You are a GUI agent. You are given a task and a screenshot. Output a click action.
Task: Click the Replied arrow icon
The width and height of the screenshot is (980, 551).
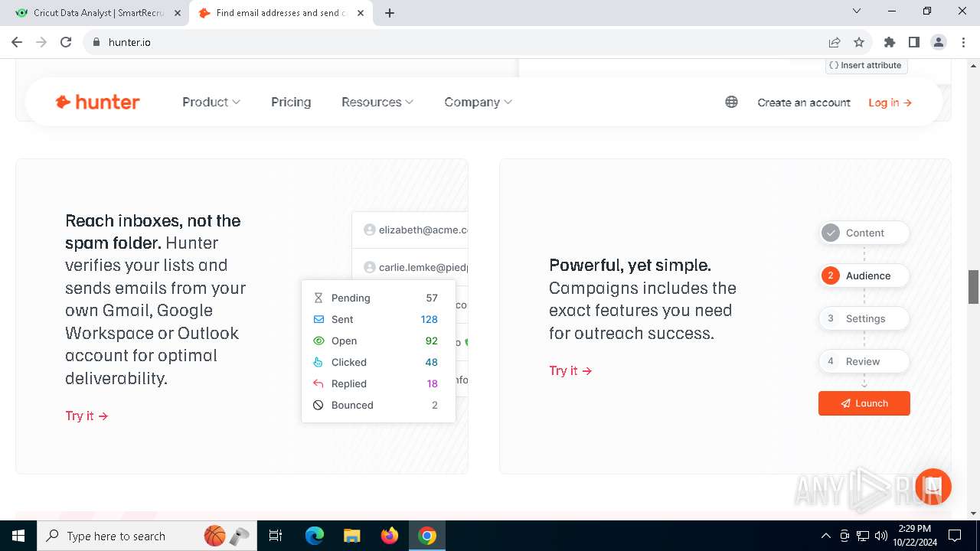pyautogui.click(x=318, y=383)
